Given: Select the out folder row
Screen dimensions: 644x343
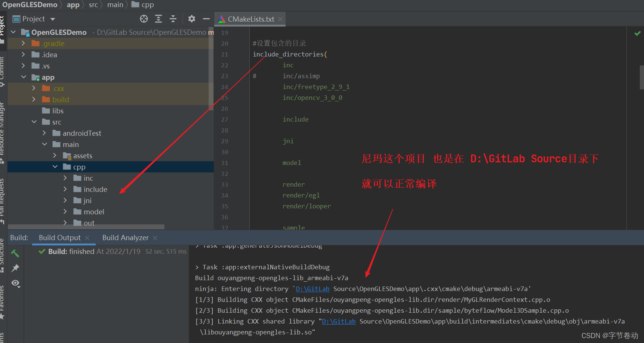Looking at the screenshot, I should pos(111,222).
